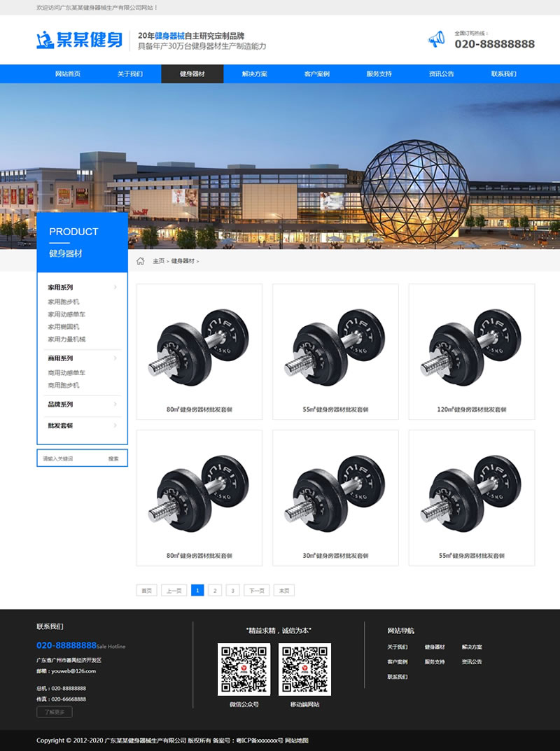The image size is (560, 751).
Task: Click the 某某健身 logo icon
Action: [45, 40]
